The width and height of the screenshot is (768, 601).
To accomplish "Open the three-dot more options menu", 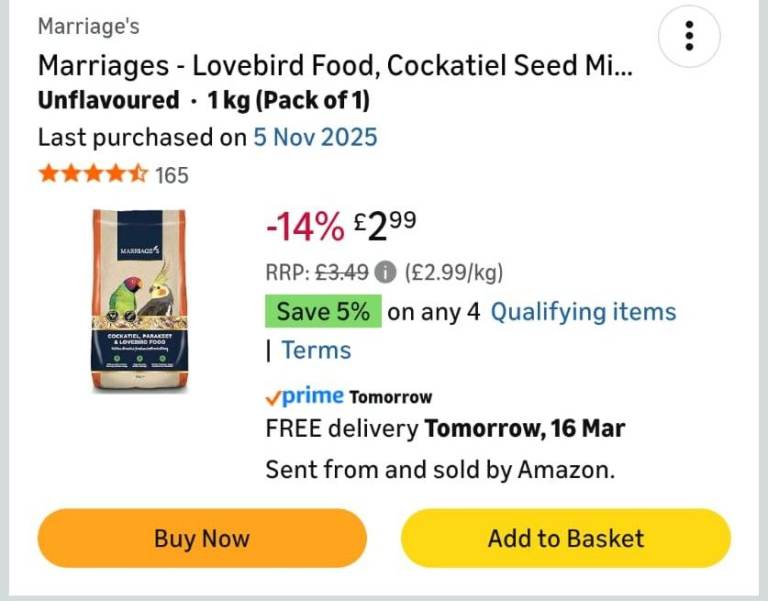I will (x=689, y=37).
